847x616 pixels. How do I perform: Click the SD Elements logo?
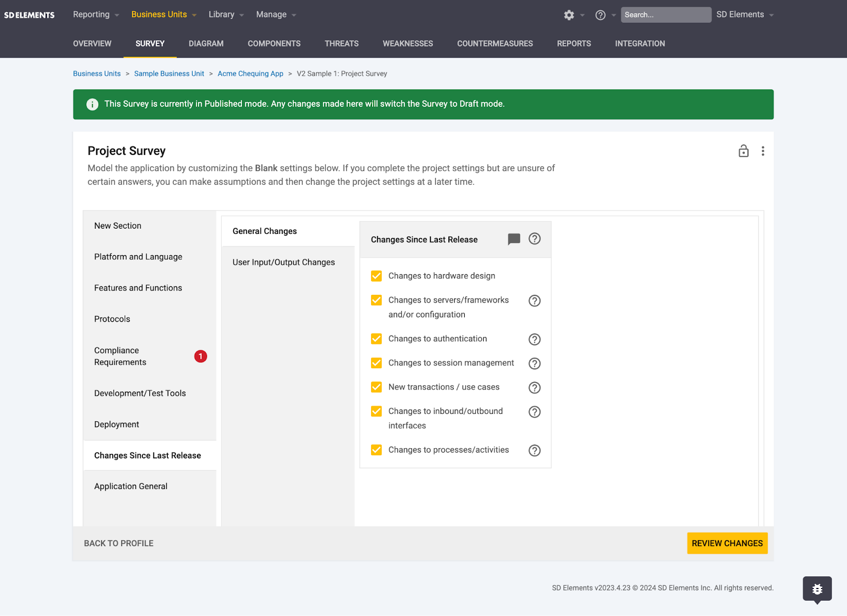click(29, 15)
